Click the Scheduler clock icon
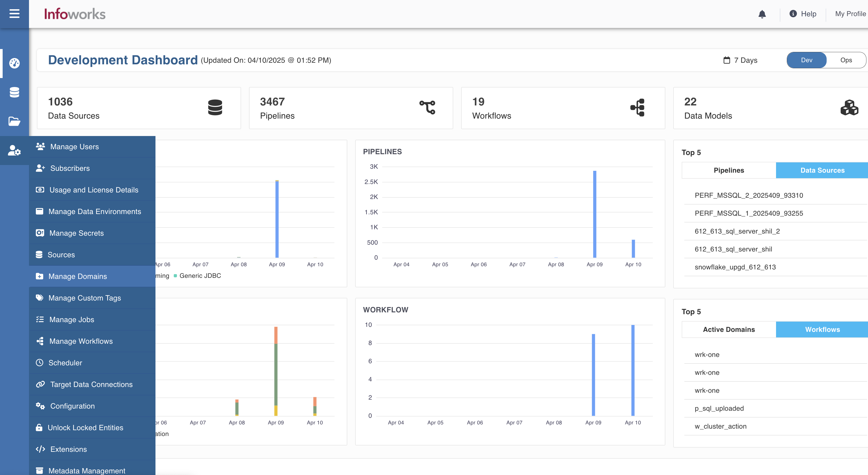 click(40, 362)
